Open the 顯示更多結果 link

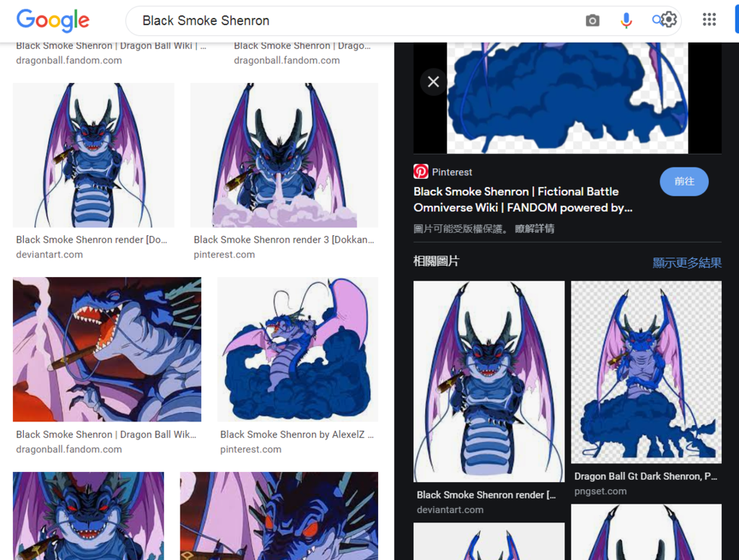(687, 263)
